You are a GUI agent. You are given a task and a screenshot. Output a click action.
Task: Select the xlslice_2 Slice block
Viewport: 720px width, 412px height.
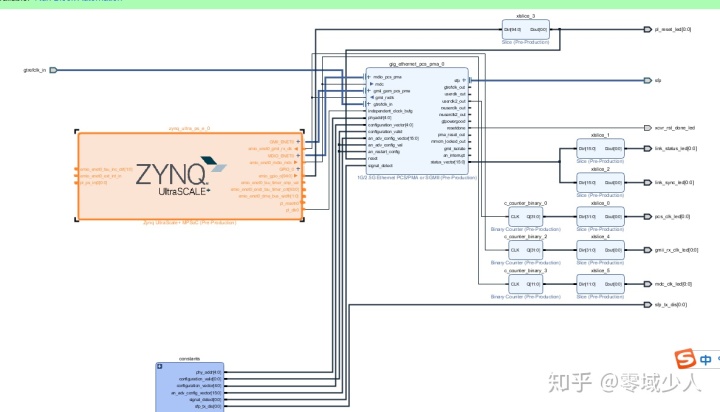pyautogui.click(x=600, y=182)
